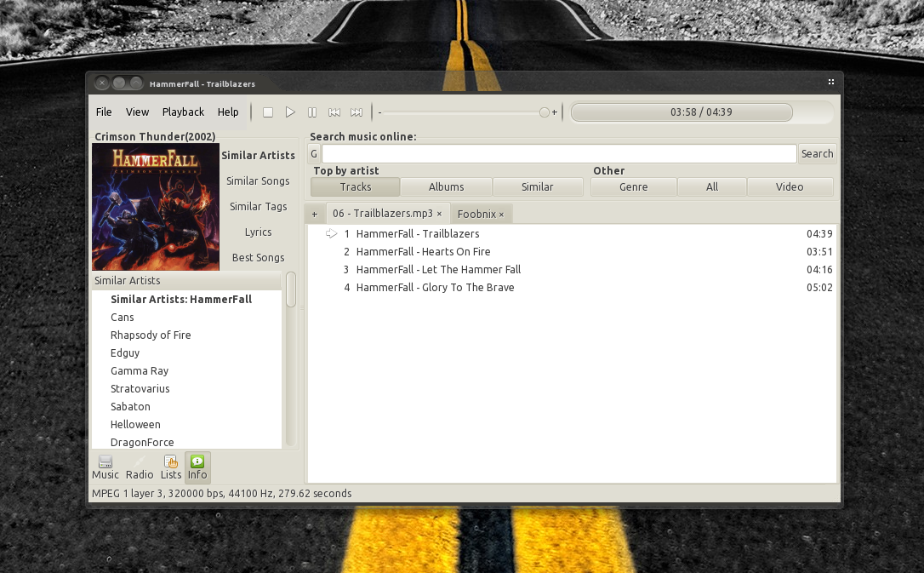Image resolution: width=924 pixels, height=573 pixels.
Task: Jump ahead using the next track icon
Action: [x=356, y=112]
